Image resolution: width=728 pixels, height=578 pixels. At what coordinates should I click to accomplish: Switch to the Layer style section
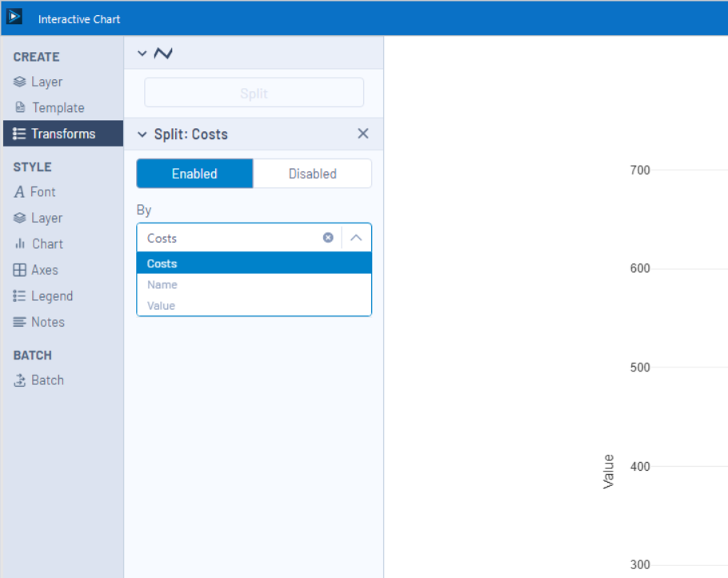pos(20,217)
